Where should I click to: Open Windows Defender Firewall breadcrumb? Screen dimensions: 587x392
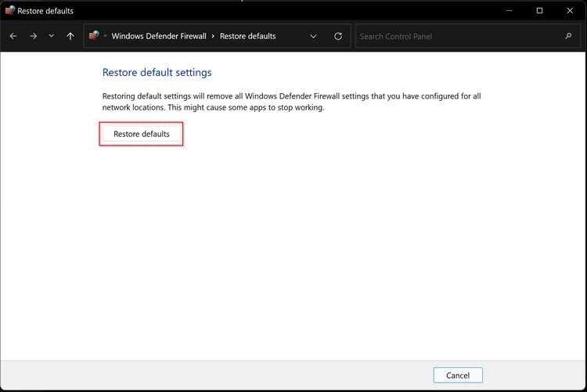[159, 36]
